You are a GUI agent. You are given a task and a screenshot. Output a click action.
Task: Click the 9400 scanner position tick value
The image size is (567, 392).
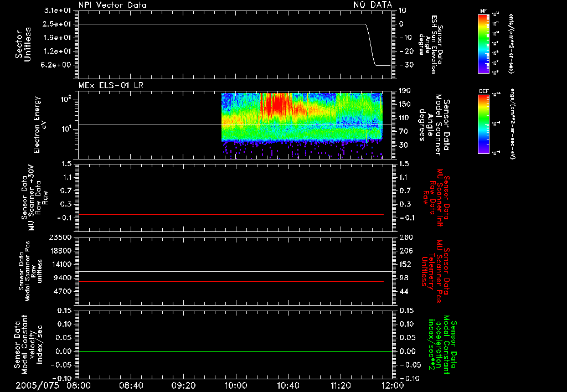coord(63,278)
